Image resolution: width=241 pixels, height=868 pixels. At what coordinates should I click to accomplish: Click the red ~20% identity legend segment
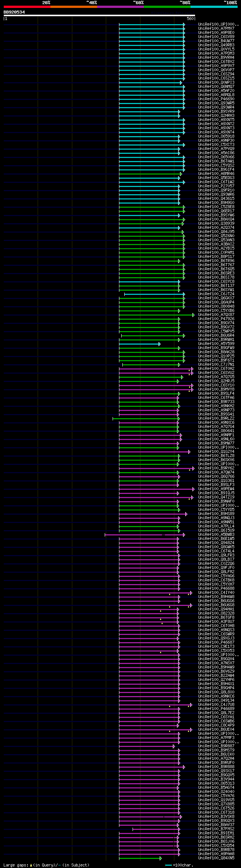27,7
